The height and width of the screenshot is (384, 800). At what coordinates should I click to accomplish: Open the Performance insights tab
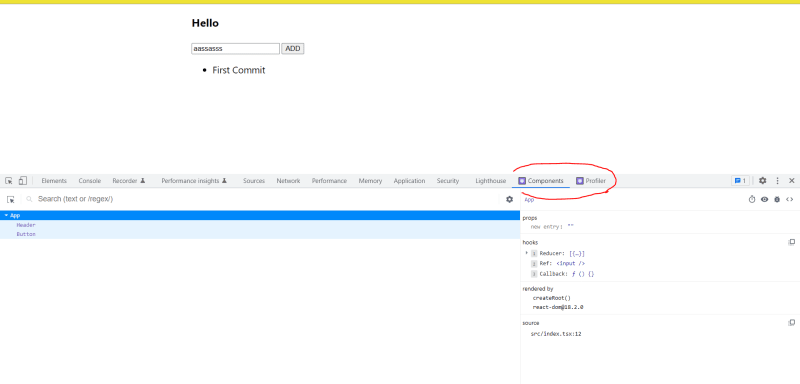194,181
